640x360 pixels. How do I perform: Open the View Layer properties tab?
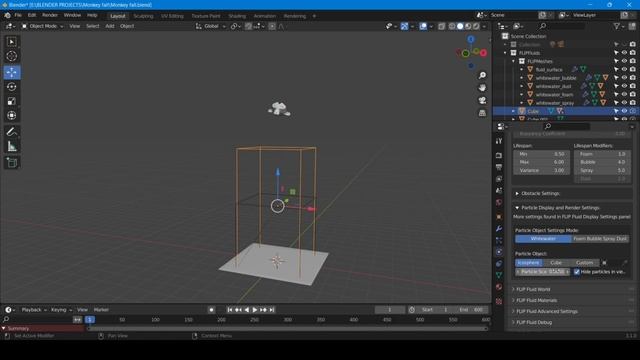pyautogui.click(x=499, y=179)
